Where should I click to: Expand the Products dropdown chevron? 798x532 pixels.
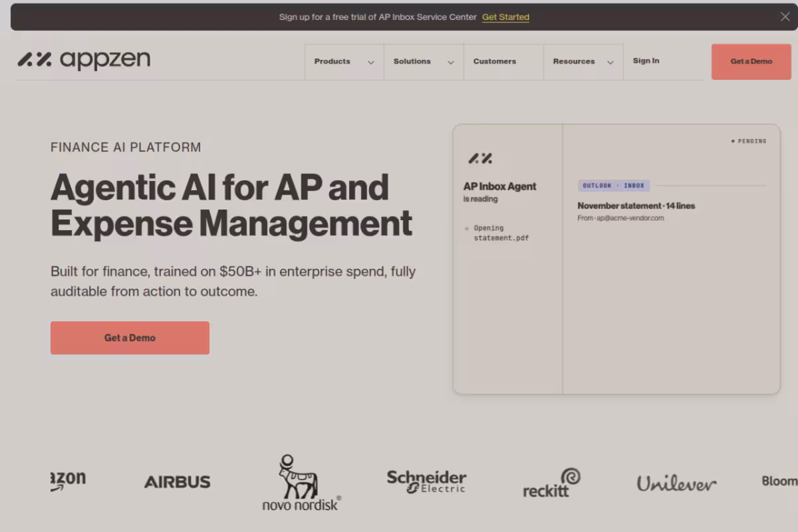(x=371, y=63)
